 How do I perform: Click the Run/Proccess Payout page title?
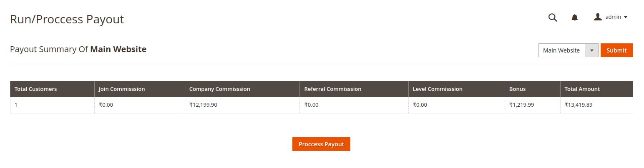point(67,19)
